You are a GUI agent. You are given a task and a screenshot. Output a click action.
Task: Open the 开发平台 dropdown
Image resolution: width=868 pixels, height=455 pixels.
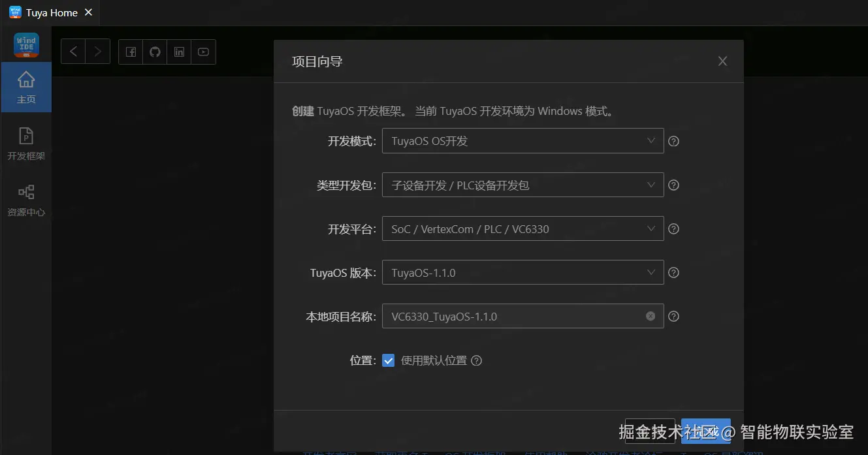523,228
